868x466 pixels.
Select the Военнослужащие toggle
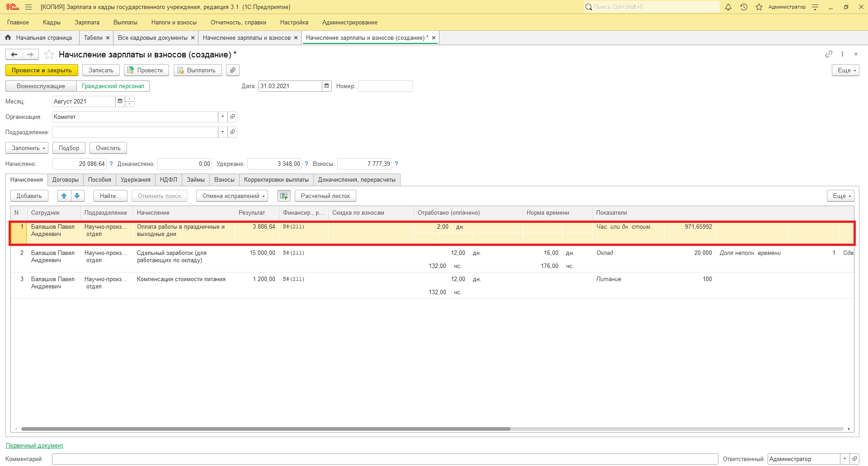pyautogui.click(x=41, y=86)
